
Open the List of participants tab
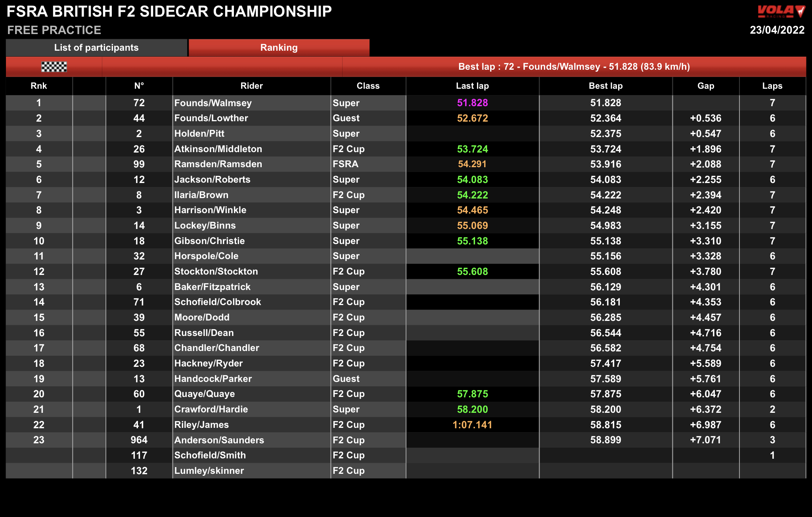(x=96, y=48)
